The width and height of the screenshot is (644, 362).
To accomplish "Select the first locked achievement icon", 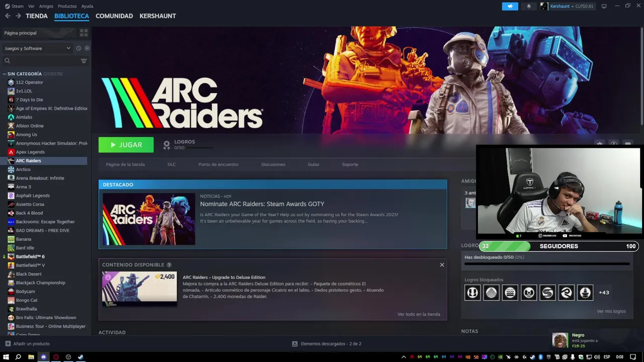I will 472,292.
